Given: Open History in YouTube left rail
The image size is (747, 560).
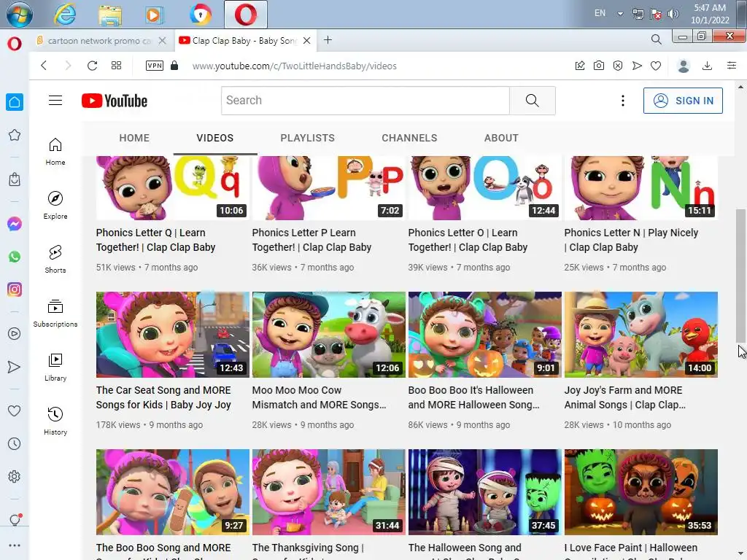Looking at the screenshot, I should pos(55,421).
